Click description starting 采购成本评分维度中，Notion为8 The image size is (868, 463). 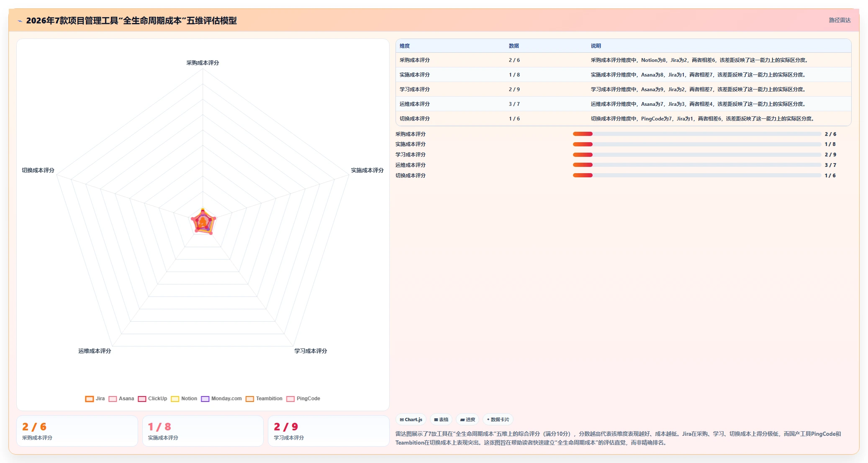point(699,60)
